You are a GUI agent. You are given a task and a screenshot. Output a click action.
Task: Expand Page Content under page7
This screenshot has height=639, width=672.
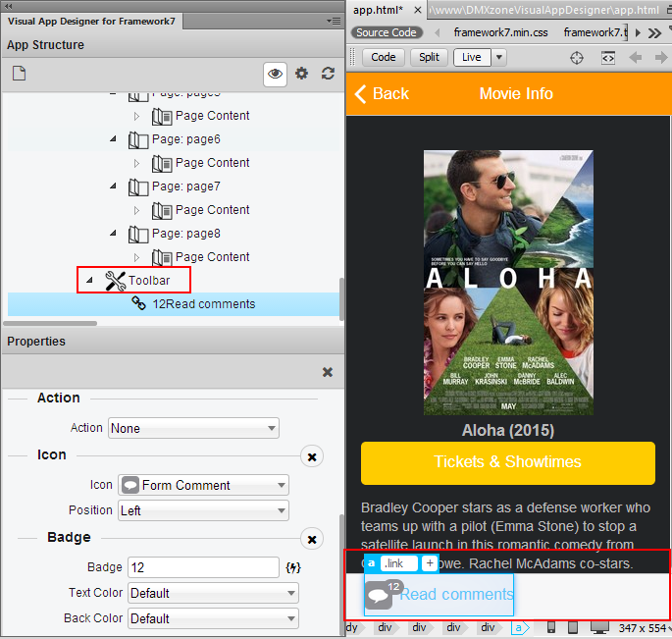click(x=136, y=211)
